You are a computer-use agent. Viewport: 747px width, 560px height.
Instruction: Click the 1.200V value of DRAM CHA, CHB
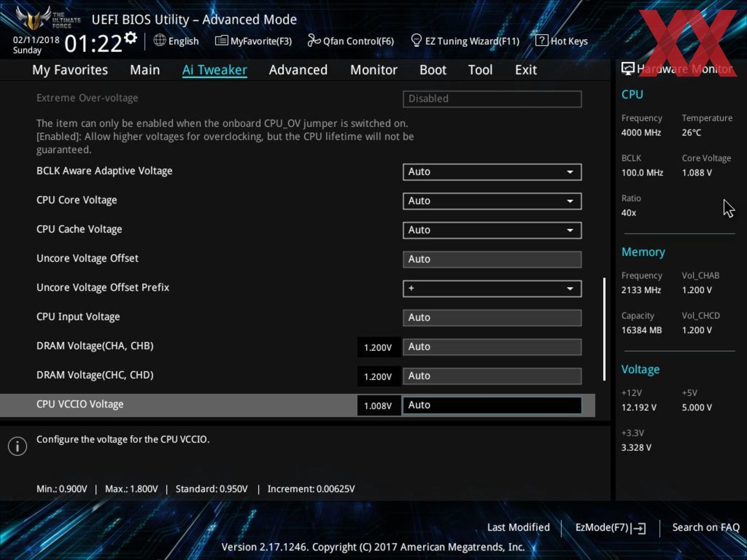(378, 348)
